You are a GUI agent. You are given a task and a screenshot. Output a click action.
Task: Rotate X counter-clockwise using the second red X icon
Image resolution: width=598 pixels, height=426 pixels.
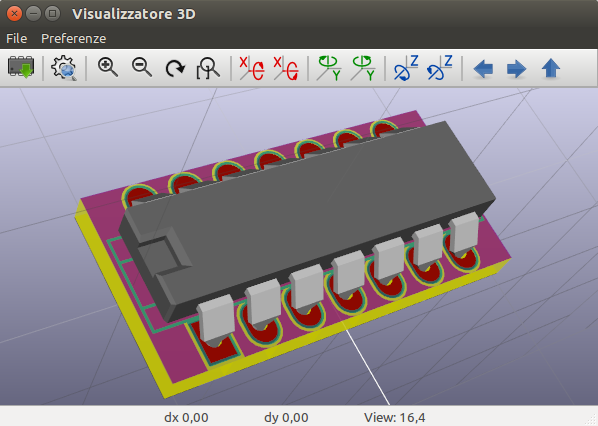(x=286, y=68)
